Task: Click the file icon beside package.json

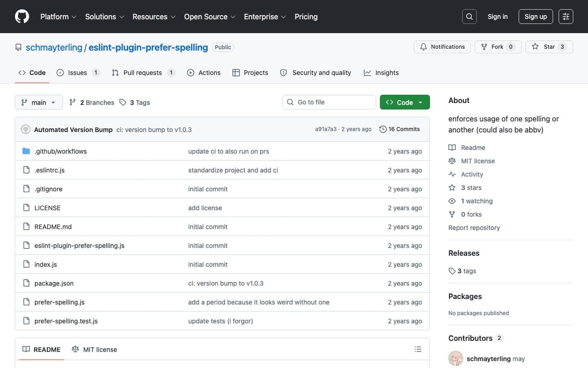Action: tap(26, 283)
